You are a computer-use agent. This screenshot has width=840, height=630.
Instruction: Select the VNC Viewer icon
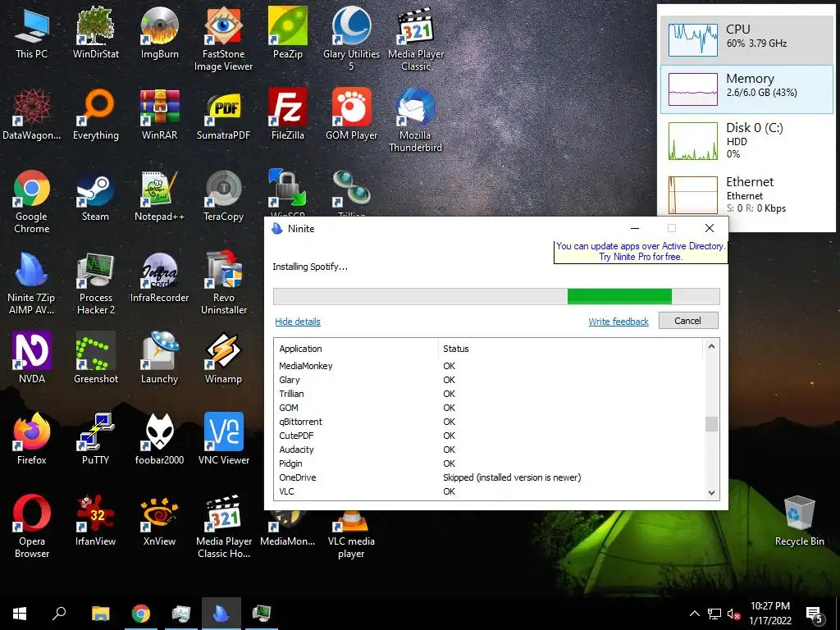[x=223, y=438]
